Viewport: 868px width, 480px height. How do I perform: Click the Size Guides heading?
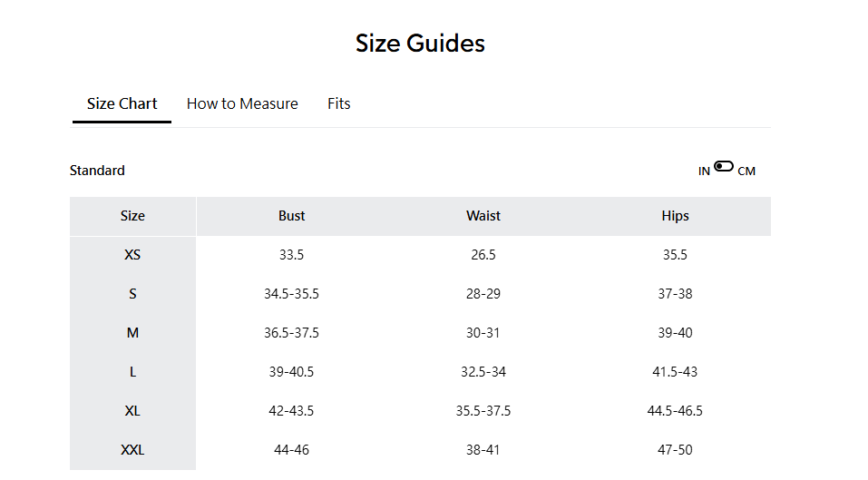(420, 43)
